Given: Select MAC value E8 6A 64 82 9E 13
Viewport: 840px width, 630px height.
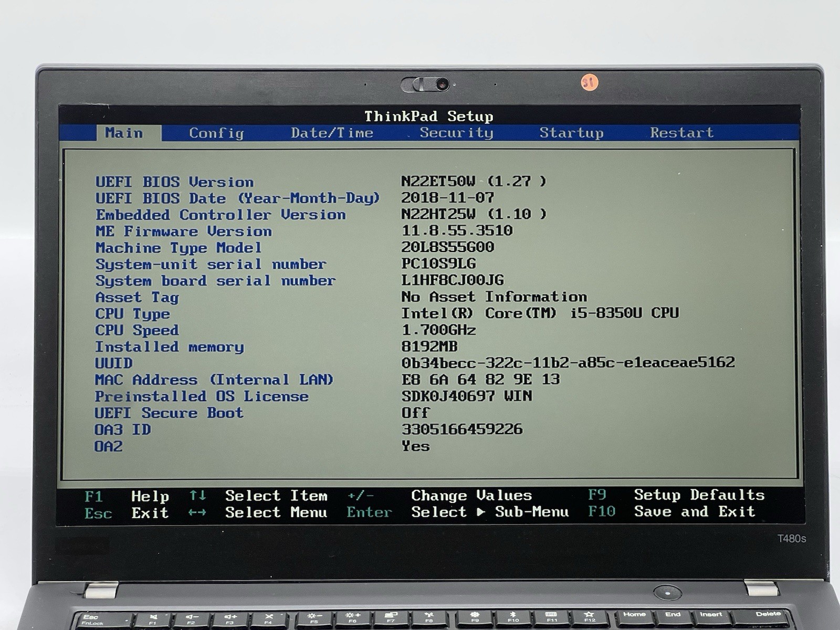Looking at the screenshot, I should [x=480, y=379].
